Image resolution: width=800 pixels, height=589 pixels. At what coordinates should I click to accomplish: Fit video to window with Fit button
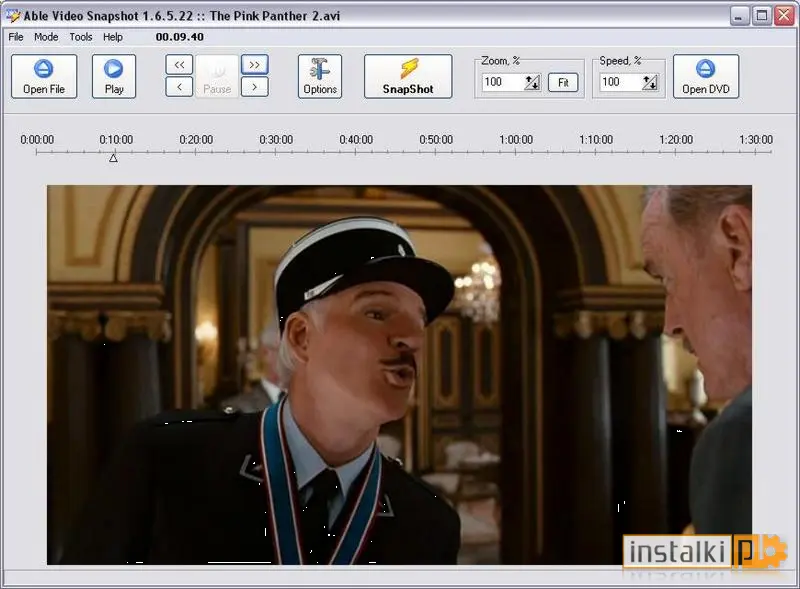click(563, 82)
